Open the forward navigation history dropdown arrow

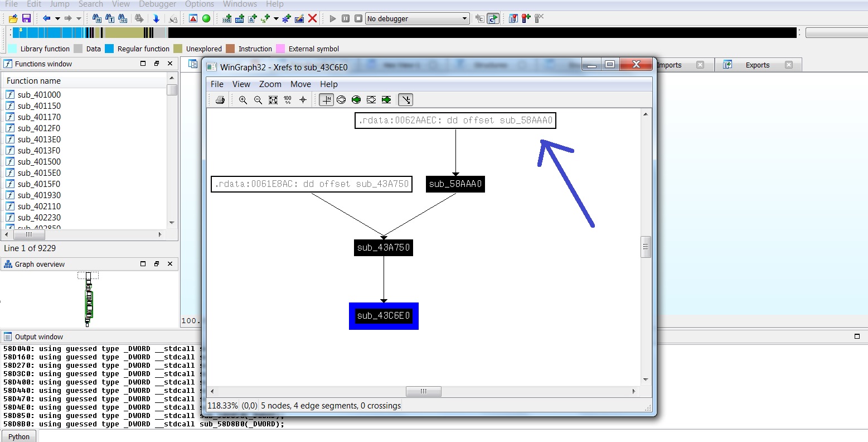(x=79, y=18)
